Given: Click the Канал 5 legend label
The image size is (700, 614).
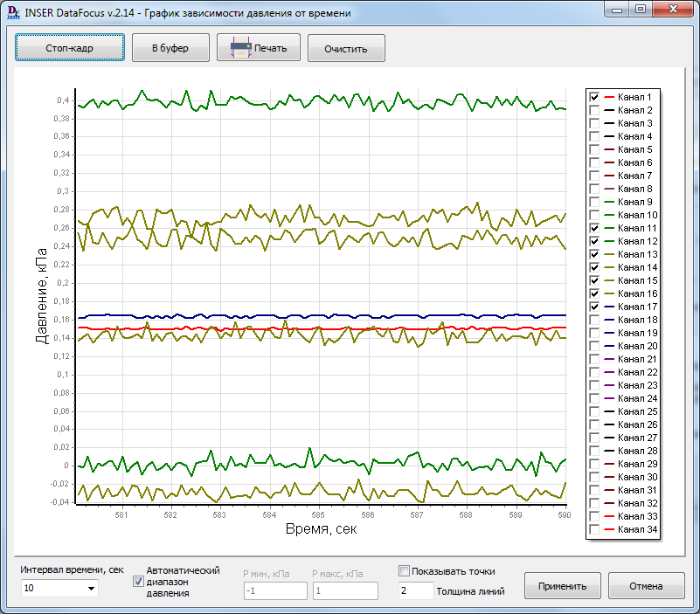Looking at the screenshot, I should pyautogui.click(x=634, y=149).
